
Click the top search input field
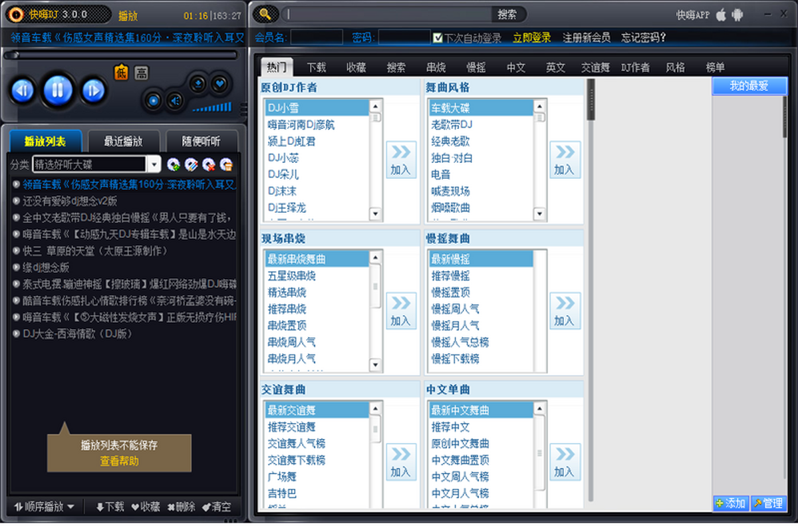point(386,14)
